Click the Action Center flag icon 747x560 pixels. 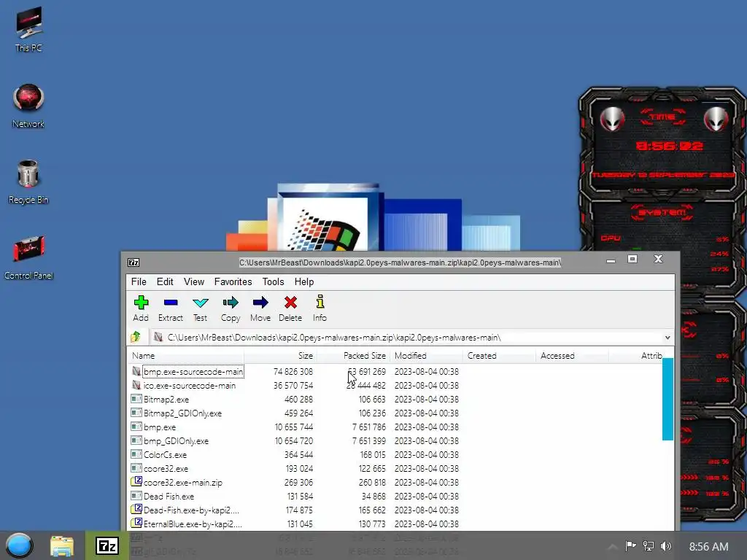coord(631,546)
